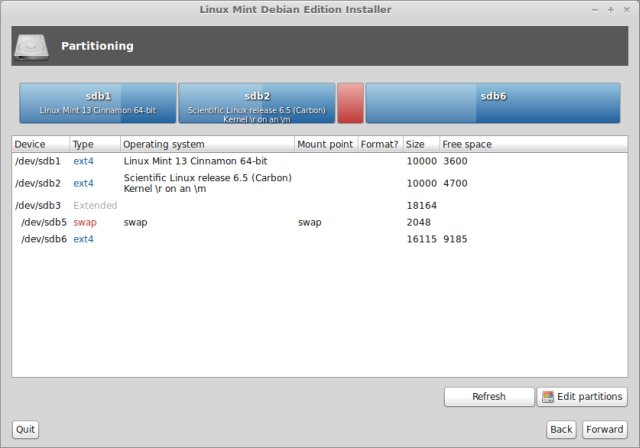This screenshot has height=448, width=640.
Task: Click the red 'swap' type cell
Action: pos(85,222)
